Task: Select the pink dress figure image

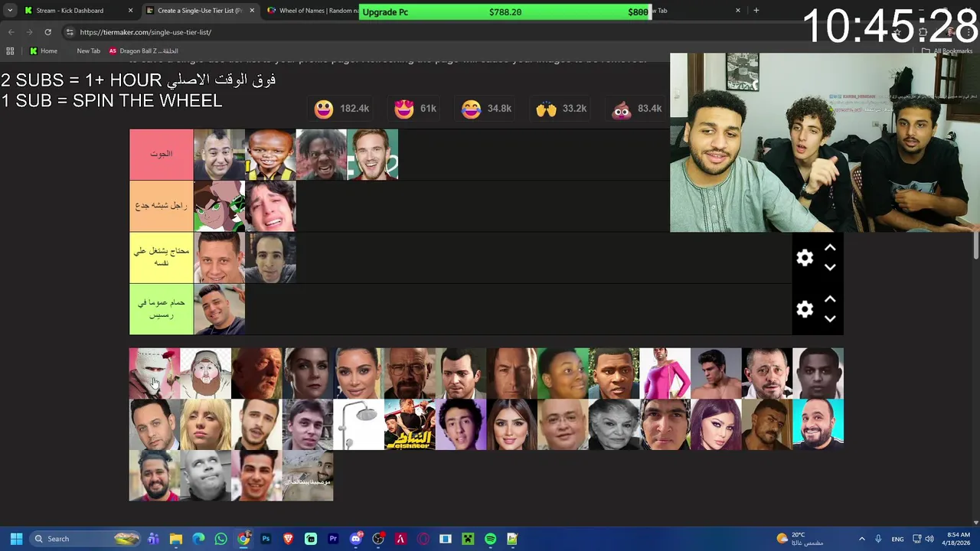Action: pyautogui.click(x=665, y=373)
